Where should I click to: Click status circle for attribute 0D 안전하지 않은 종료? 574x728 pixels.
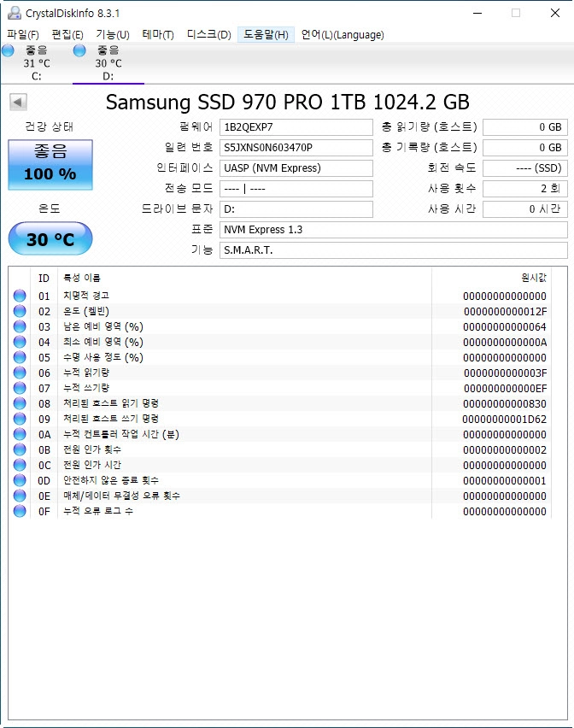(x=20, y=480)
